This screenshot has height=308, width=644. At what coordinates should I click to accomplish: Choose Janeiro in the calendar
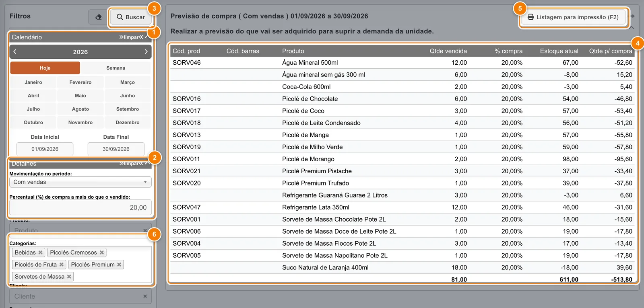(x=33, y=82)
